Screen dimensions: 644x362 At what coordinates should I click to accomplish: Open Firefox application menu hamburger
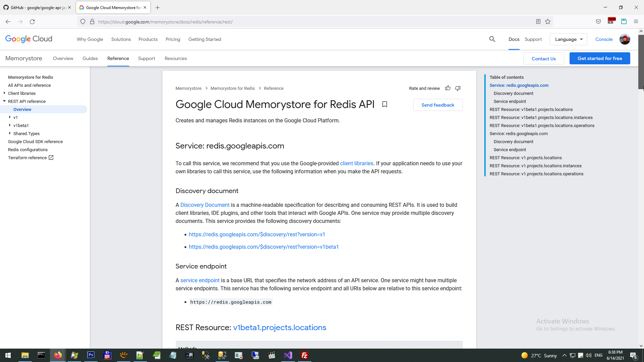pyautogui.click(x=636, y=22)
